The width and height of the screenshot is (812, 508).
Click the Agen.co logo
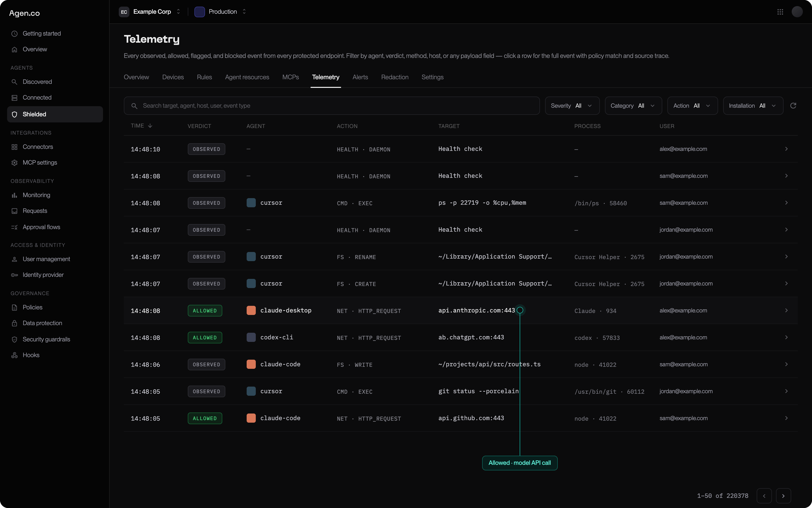tap(25, 13)
